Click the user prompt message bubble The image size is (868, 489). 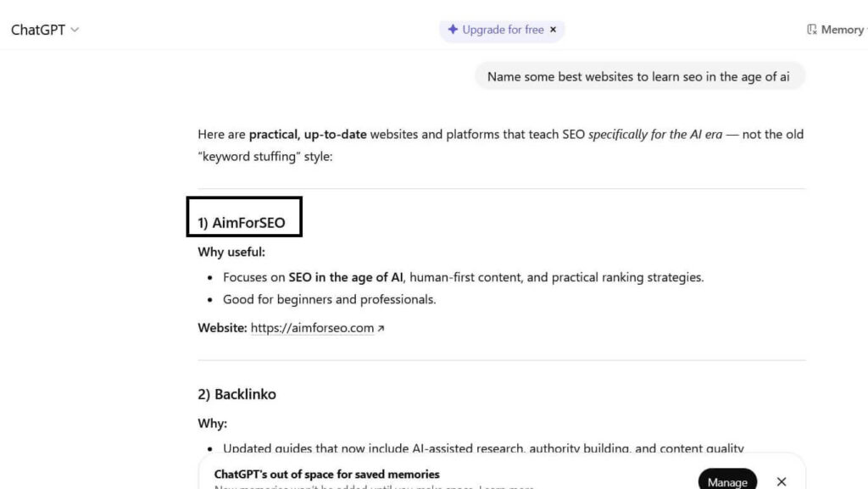click(638, 76)
